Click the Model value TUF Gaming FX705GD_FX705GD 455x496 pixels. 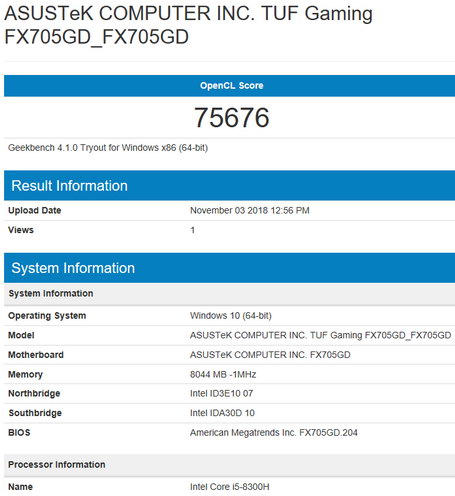(x=320, y=335)
